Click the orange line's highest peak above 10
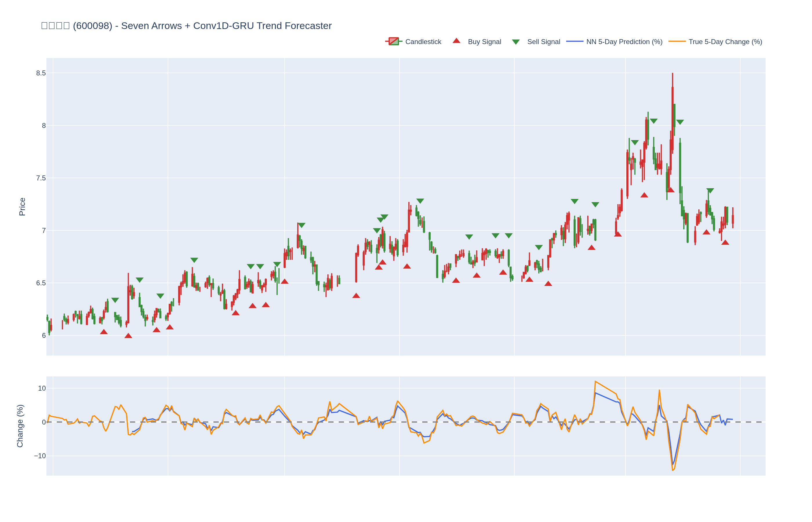This screenshot has width=812, height=522. [x=595, y=381]
